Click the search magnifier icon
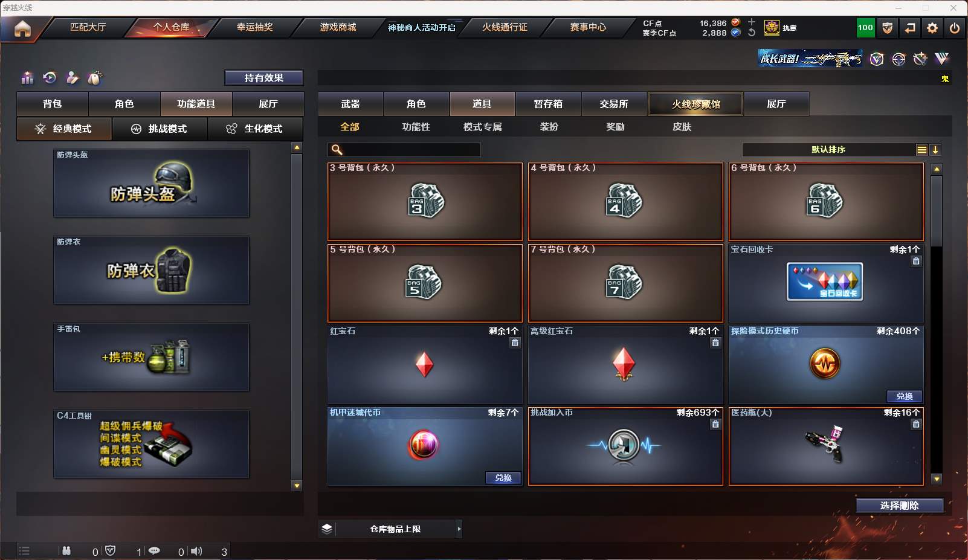This screenshot has height=560, width=968. click(337, 150)
